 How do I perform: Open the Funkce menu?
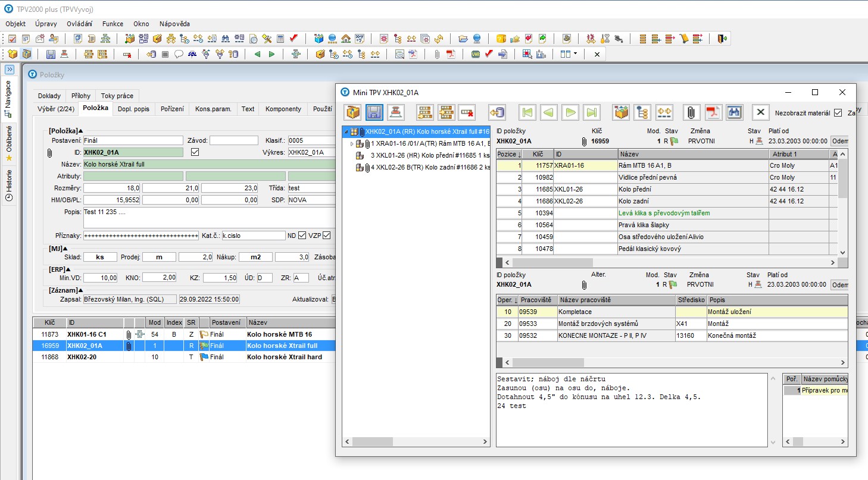(113, 24)
